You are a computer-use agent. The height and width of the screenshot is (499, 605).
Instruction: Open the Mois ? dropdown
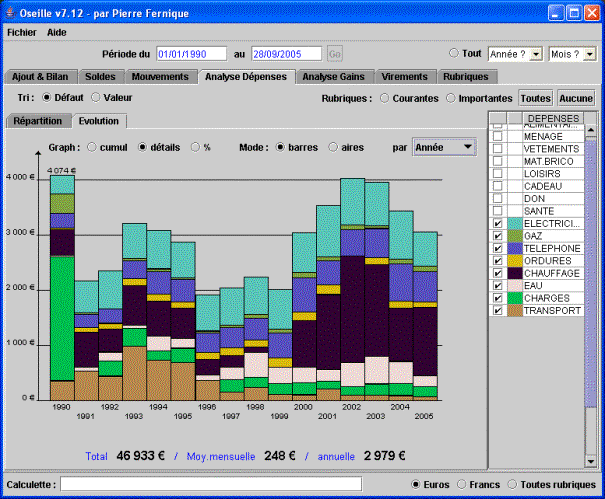click(x=572, y=54)
